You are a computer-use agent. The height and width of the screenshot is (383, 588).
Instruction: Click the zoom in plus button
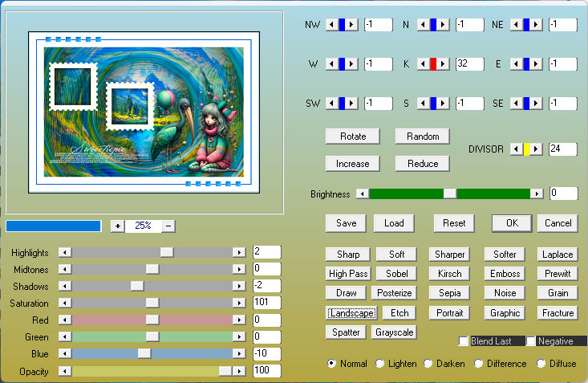117,226
